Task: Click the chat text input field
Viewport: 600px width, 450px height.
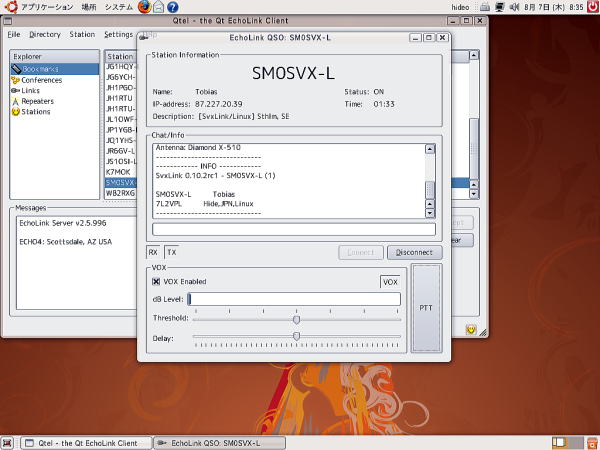Action: click(x=294, y=229)
